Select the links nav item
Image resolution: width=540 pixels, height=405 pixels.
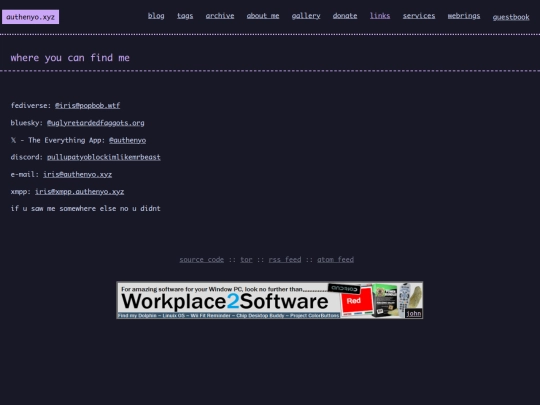click(x=380, y=16)
